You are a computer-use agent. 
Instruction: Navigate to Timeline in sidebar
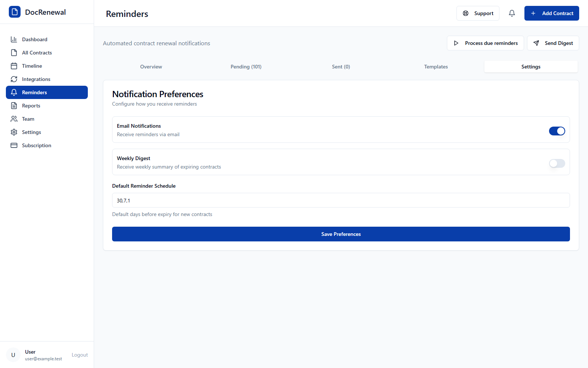click(47, 66)
